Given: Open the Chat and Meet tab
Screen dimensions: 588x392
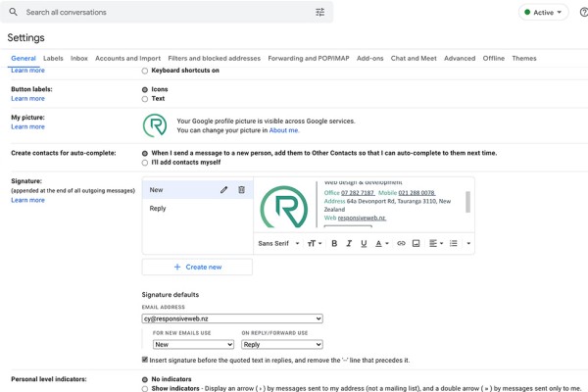Looking at the screenshot, I should point(414,58).
